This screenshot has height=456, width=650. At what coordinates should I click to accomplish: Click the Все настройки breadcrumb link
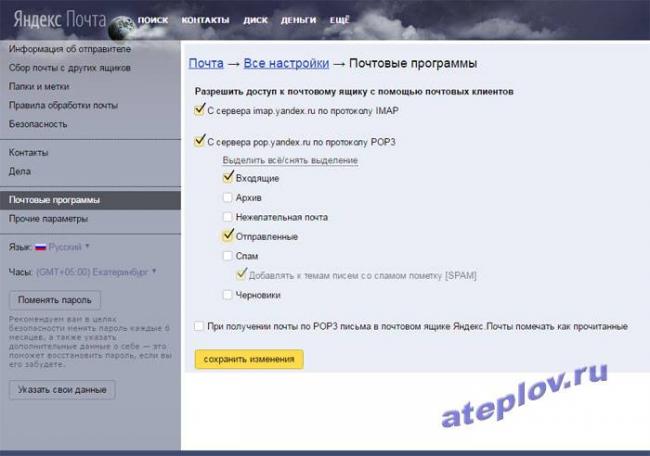coord(286,63)
